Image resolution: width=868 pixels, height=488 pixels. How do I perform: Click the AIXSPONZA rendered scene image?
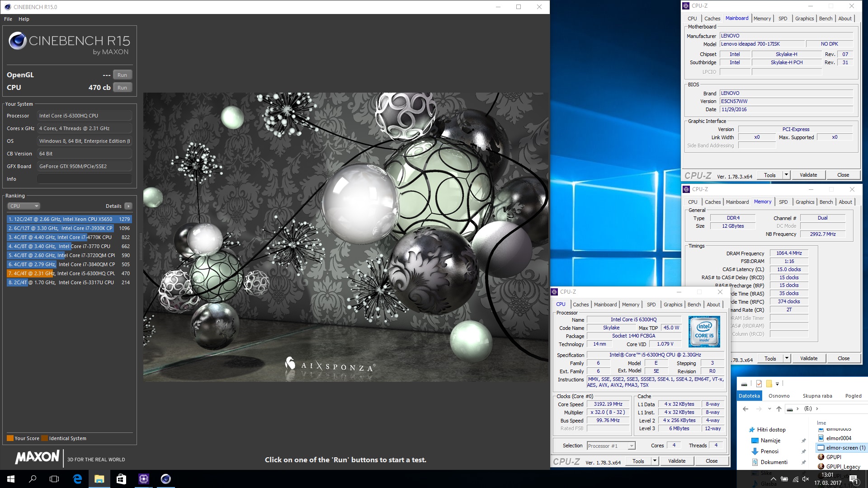coord(346,237)
